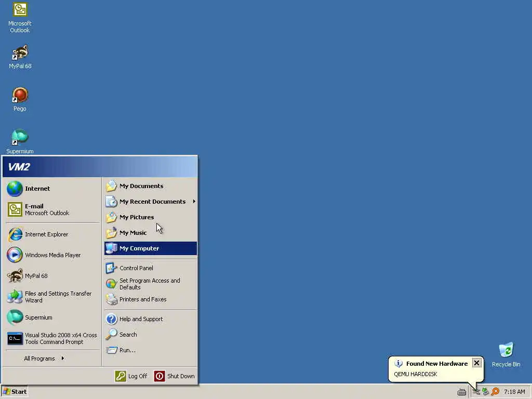The width and height of the screenshot is (532, 399).
Task: Open Search from Start menu
Action: click(x=151, y=335)
